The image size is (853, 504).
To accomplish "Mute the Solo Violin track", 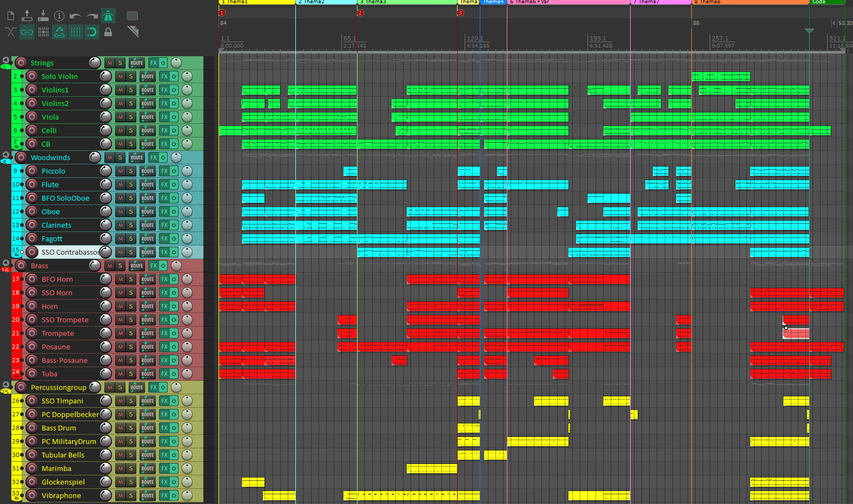I will point(121,77).
